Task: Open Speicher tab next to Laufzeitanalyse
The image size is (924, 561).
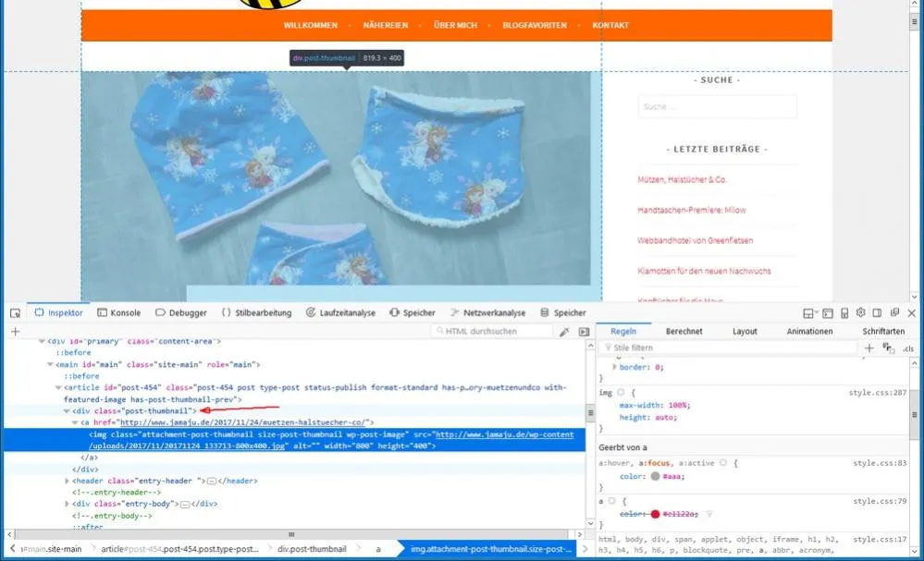Action: pyautogui.click(x=413, y=312)
